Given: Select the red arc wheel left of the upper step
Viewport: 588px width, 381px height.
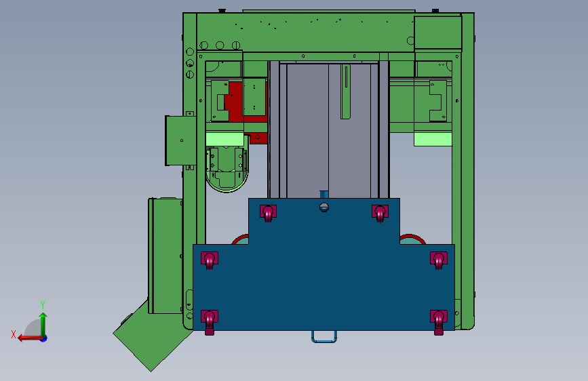Looking at the screenshot, I should click(x=240, y=239).
